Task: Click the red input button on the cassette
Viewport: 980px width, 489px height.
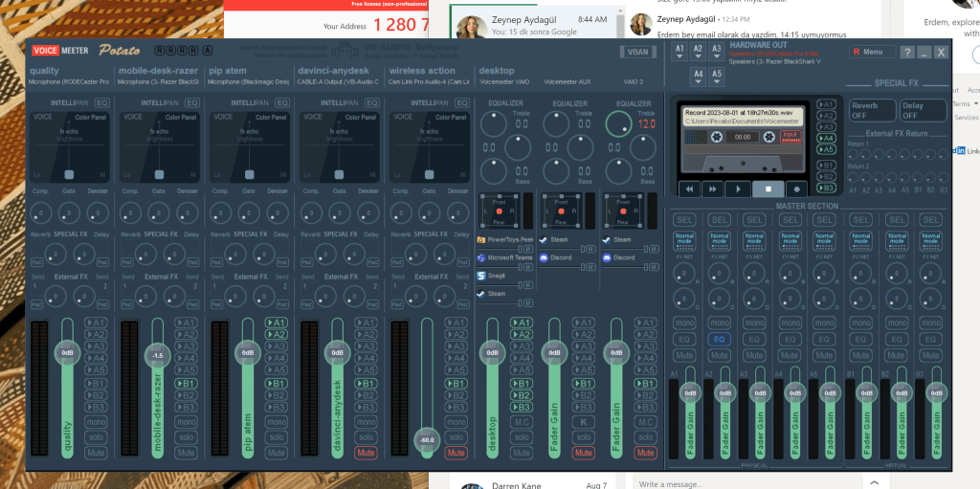Action: tap(791, 136)
